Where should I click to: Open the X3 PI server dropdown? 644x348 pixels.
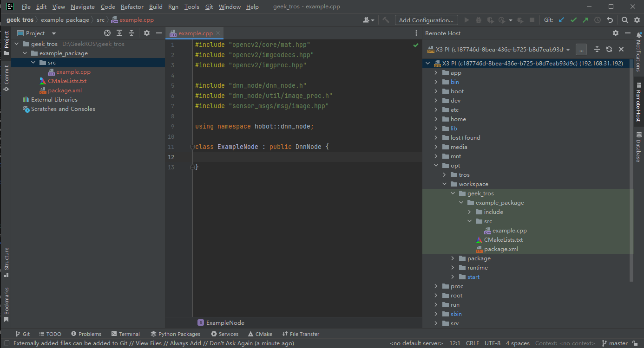[497, 49]
